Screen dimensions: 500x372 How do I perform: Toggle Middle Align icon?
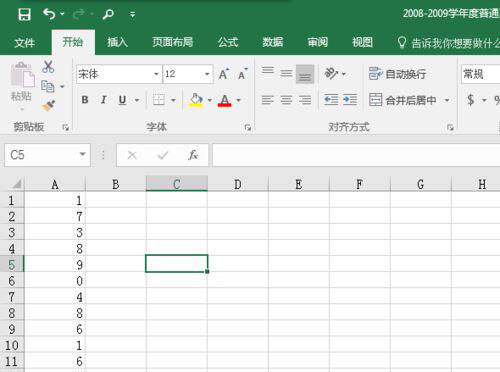click(286, 73)
